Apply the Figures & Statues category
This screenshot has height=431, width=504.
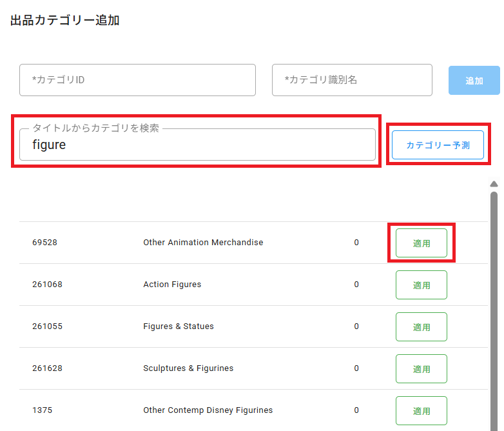click(422, 326)
